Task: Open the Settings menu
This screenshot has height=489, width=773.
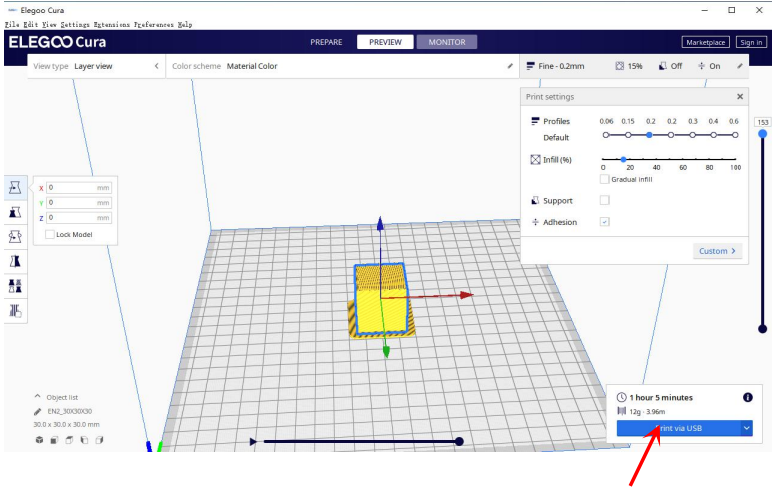Action: (x=75, y=24)
